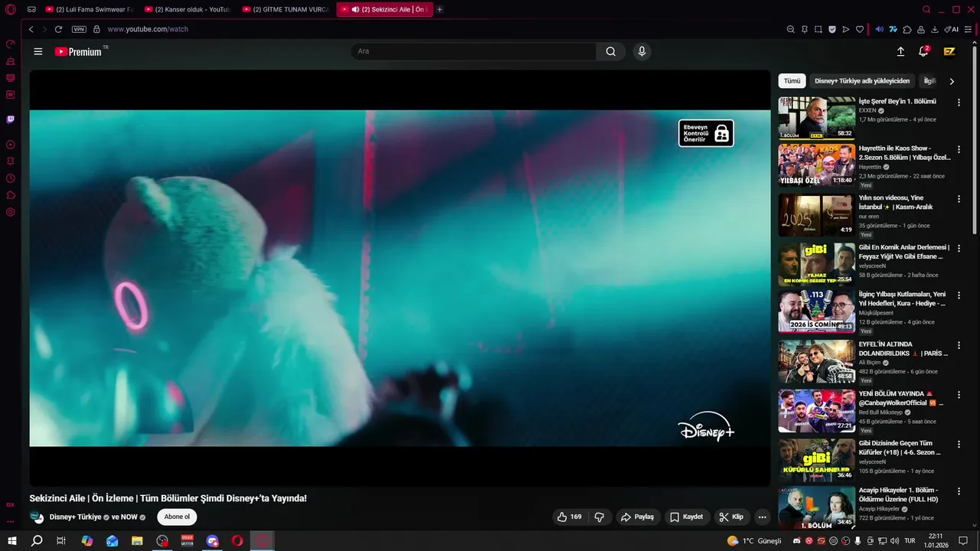Open options for EYFEL'İN ALTINDA video
The image size is (980, 551).
click(x=959, y=345)
